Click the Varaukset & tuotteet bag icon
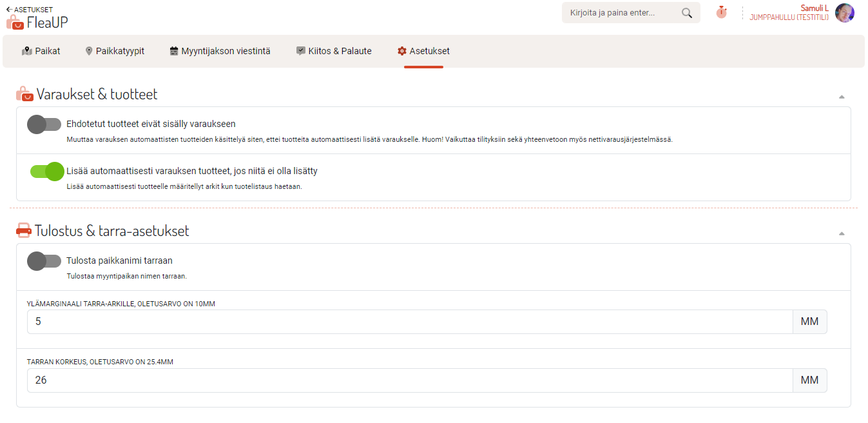 (24, 94)
